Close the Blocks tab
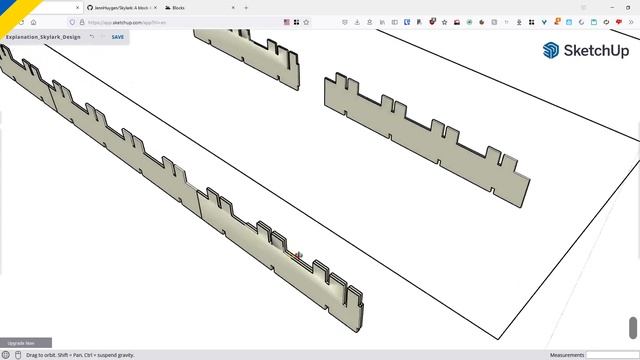 [233, 8]
